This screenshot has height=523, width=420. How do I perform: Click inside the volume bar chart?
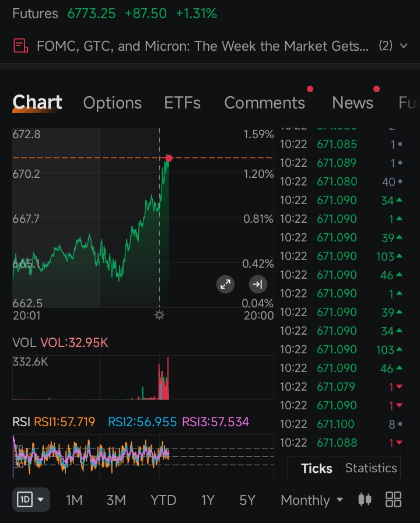[x=143, y=377]
